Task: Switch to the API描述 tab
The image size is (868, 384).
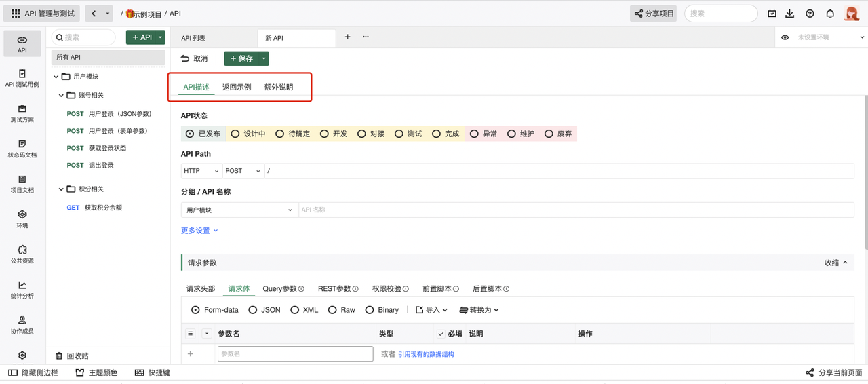Action: pyautogui.click(x=197, y=88)
